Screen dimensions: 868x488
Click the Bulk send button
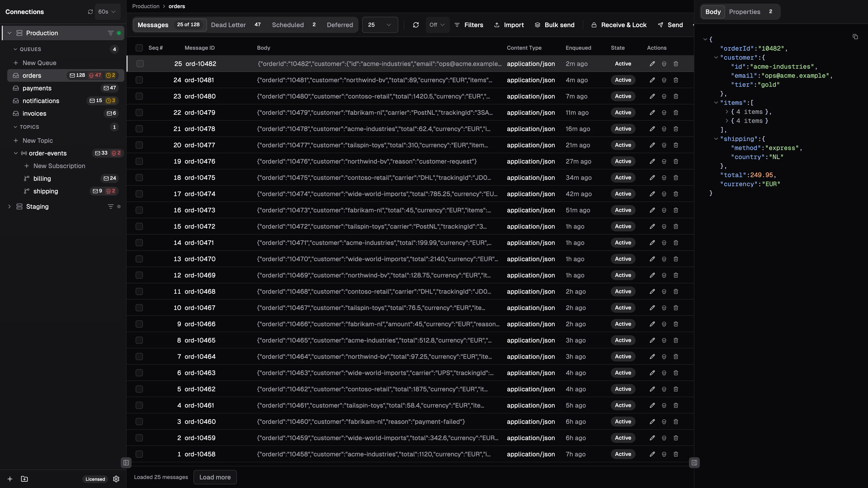pos(555,25)
